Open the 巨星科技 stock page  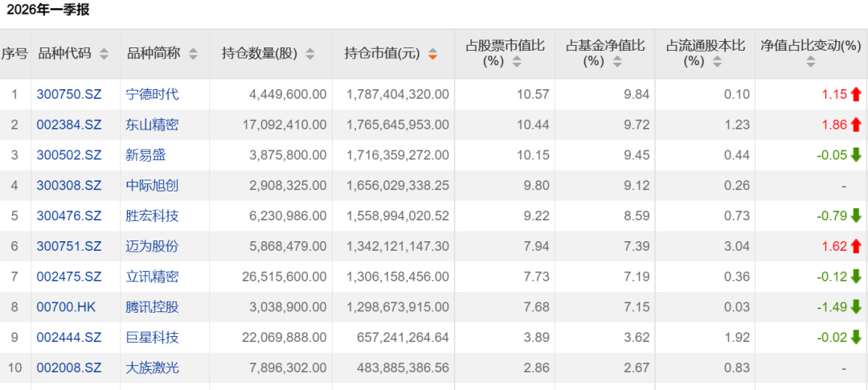[x=152, y=338]
